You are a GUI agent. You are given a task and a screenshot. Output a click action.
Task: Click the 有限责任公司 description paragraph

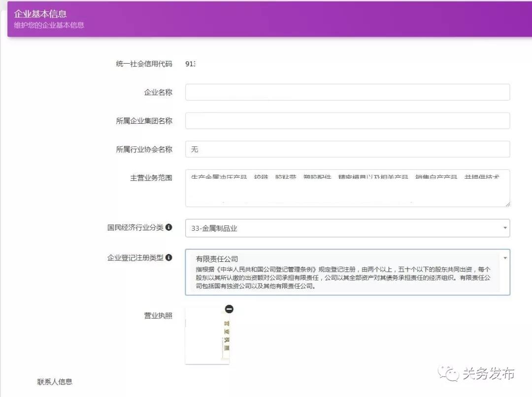coord(342,278)
